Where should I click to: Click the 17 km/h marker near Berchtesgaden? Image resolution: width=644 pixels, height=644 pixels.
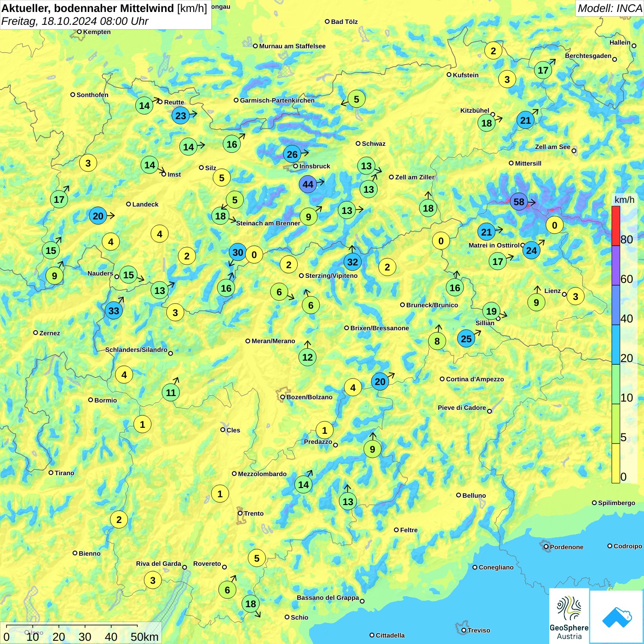pos(543,70)
